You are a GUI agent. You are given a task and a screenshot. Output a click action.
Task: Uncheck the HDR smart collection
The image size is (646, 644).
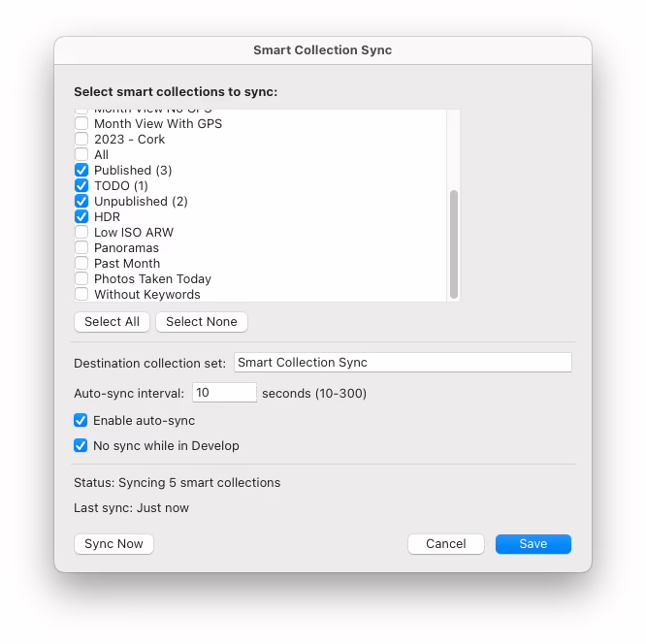81,217
